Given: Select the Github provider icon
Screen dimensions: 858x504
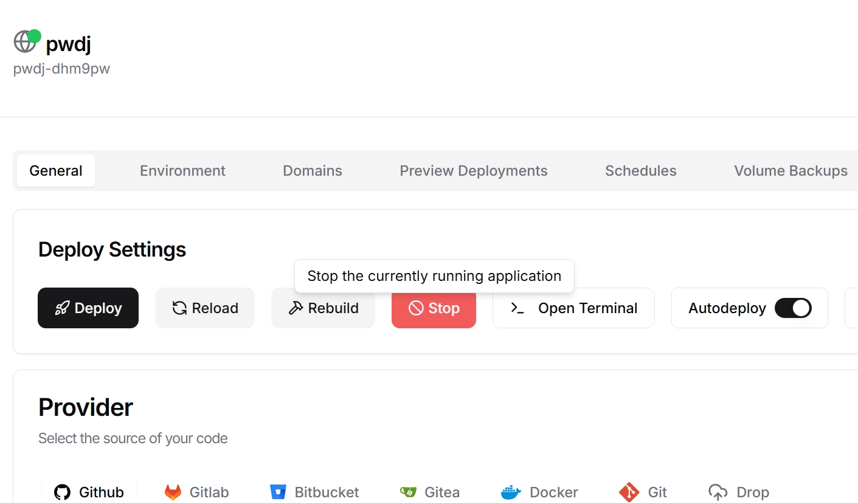Looking at the screenshot, I should coord(62,492).
